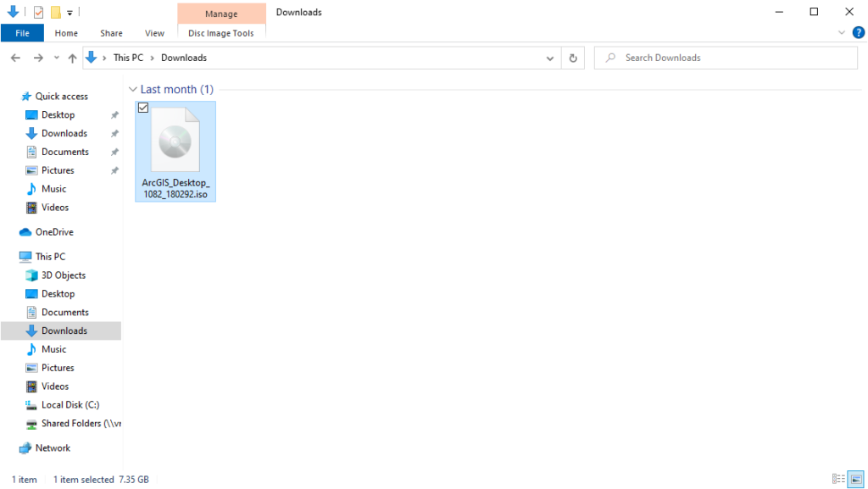Click the Downloads arrow icon in the title bar
Screen dimensions: 868x489
13,12
